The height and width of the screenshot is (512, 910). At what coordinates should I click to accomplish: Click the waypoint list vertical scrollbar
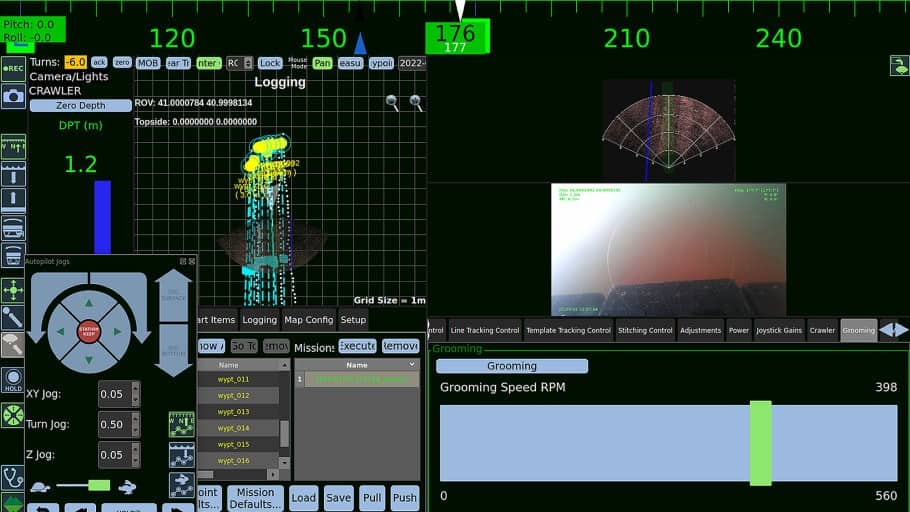[x=284, y=433]
